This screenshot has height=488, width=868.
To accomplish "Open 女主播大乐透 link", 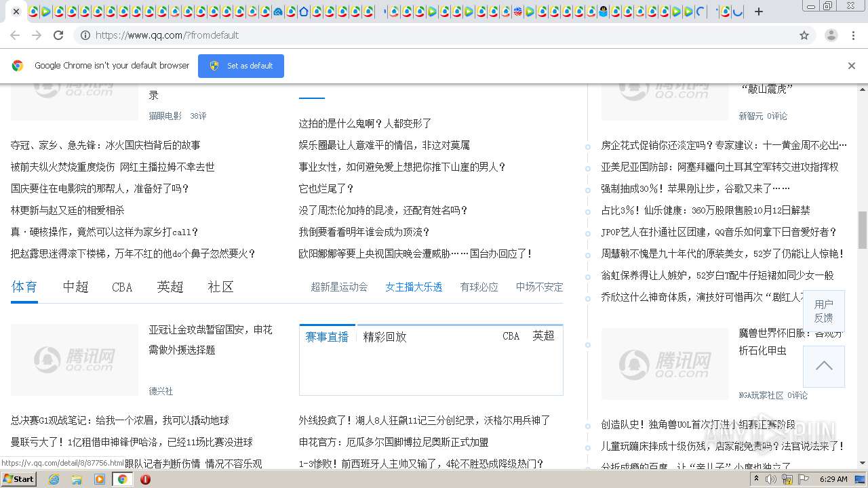I will pos(414,287).
